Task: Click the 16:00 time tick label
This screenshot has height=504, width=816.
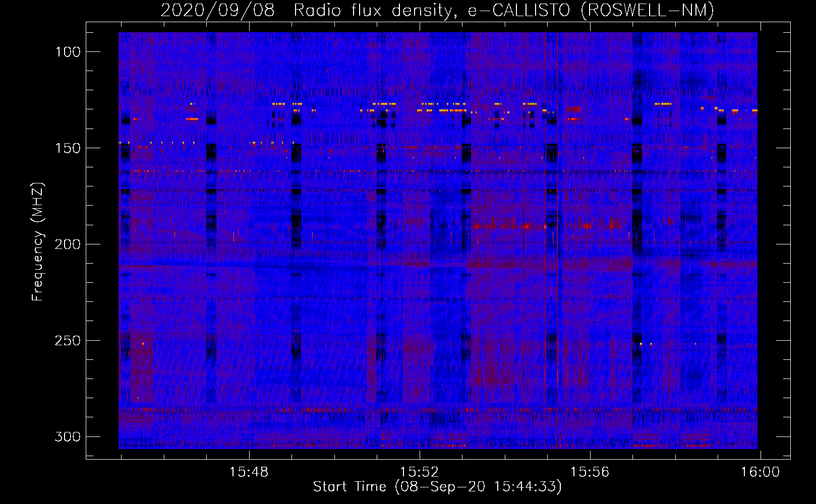Action: [760, 472]
